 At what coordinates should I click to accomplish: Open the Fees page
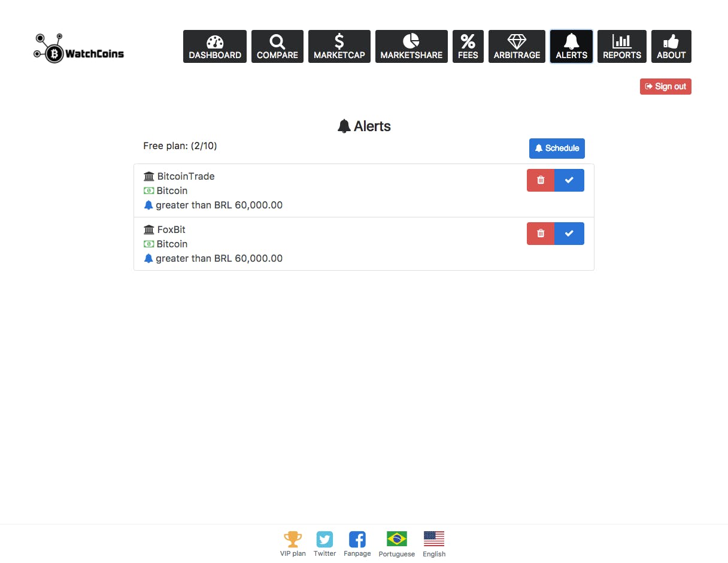click(x=468, y=47)
